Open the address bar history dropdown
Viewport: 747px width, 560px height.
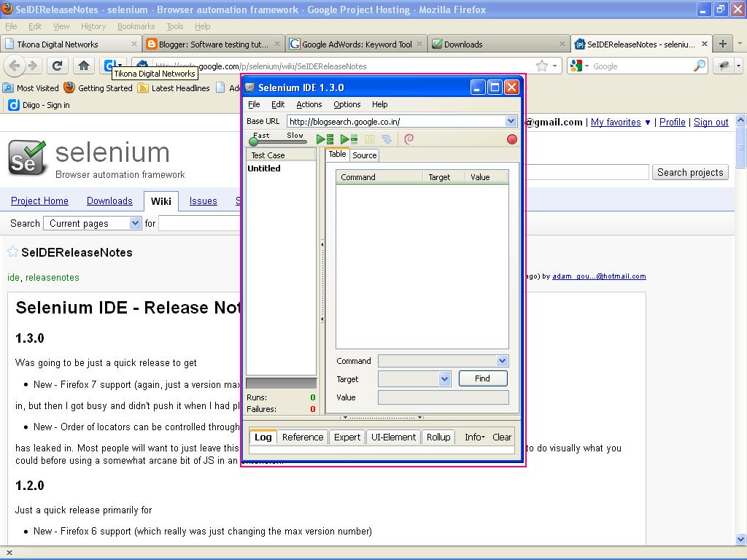click(x=555, y=66)
